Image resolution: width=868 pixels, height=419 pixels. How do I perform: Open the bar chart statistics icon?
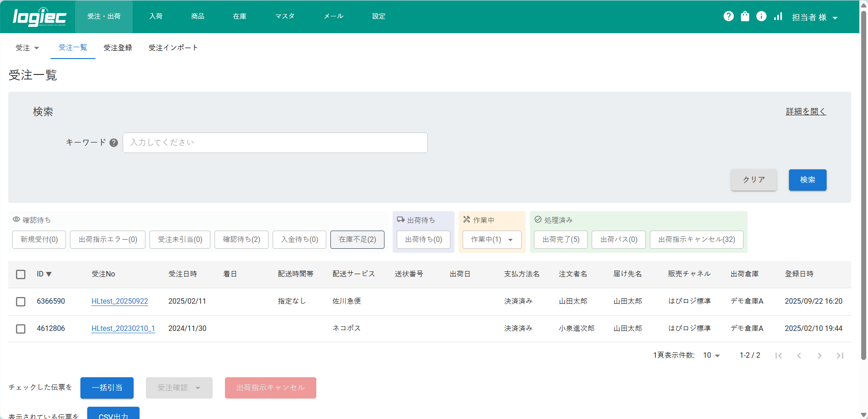click(778, 16)
